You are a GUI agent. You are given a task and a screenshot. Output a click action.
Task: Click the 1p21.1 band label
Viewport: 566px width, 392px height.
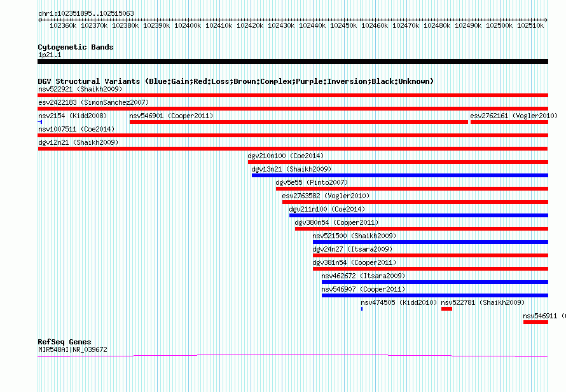pos(50,55)
